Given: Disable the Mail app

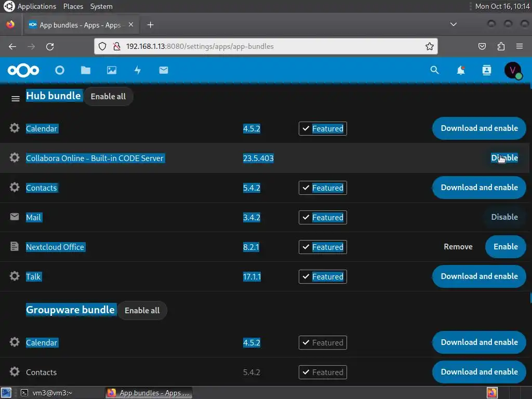Looking at the screenshot, I should click(x=504, y=217).
